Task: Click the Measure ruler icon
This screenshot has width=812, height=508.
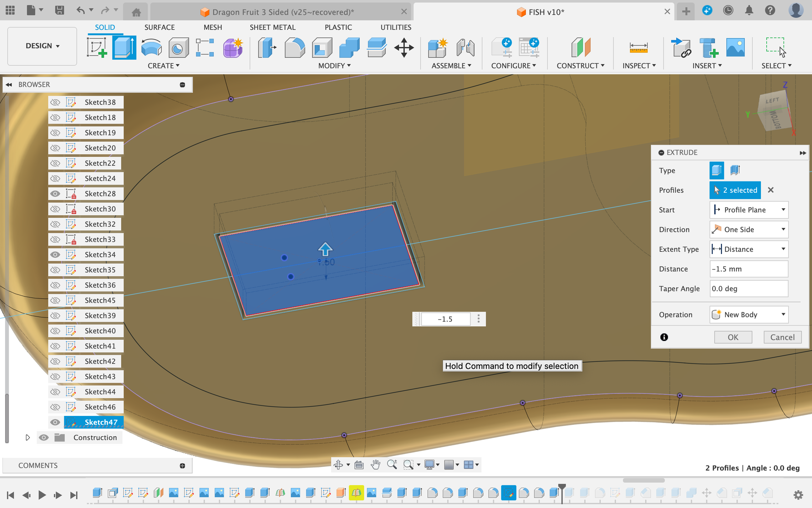Action: pos(638,47)
